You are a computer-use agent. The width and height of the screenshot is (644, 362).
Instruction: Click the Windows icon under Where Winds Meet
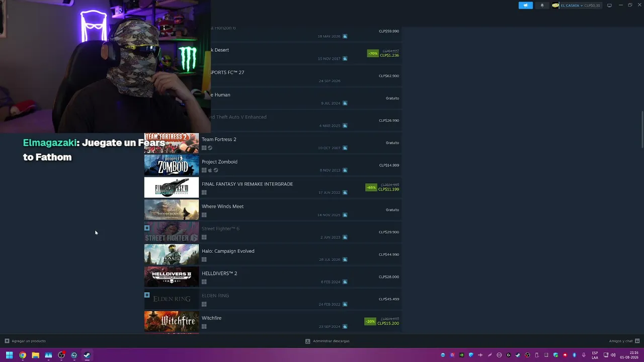(x=204, y=215)
